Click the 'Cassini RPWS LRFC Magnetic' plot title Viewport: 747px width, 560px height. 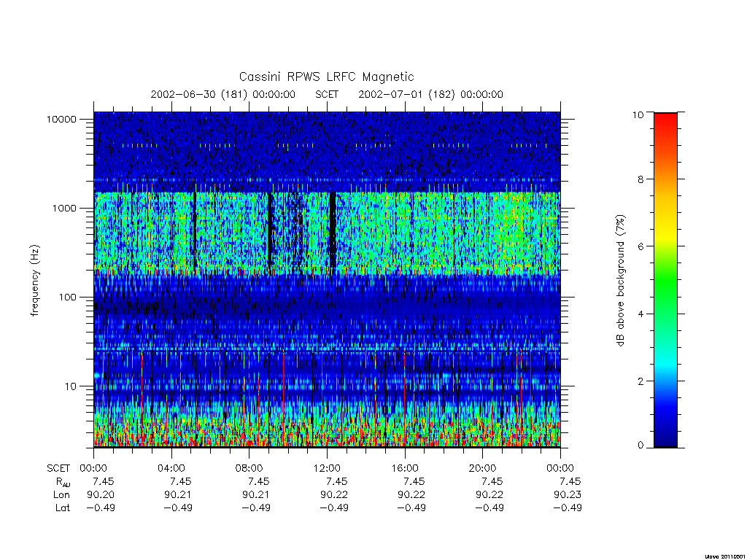pyautogui.click(x=326, y=77)
